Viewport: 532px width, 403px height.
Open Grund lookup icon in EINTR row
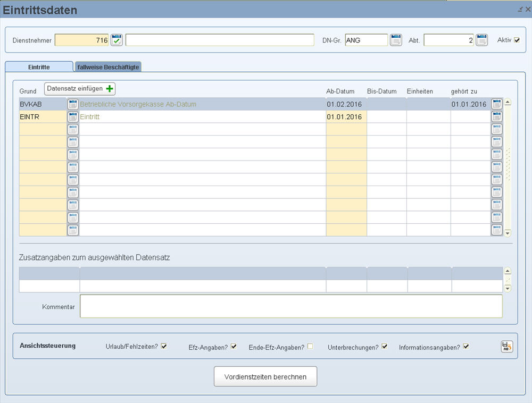coord(72,117)
